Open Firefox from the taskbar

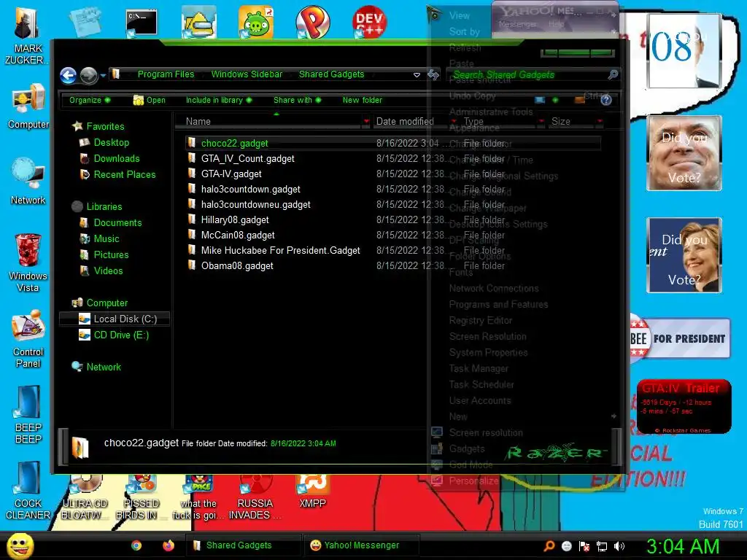pos(169,545)
